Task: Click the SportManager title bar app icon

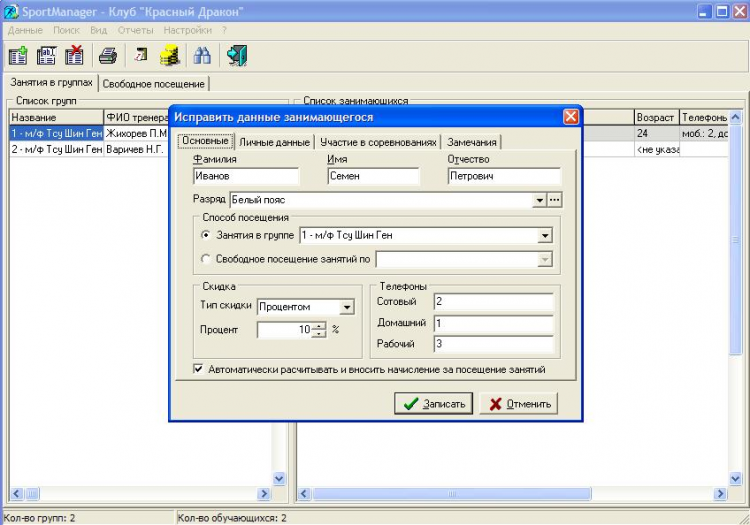Action: coord(11,11)
